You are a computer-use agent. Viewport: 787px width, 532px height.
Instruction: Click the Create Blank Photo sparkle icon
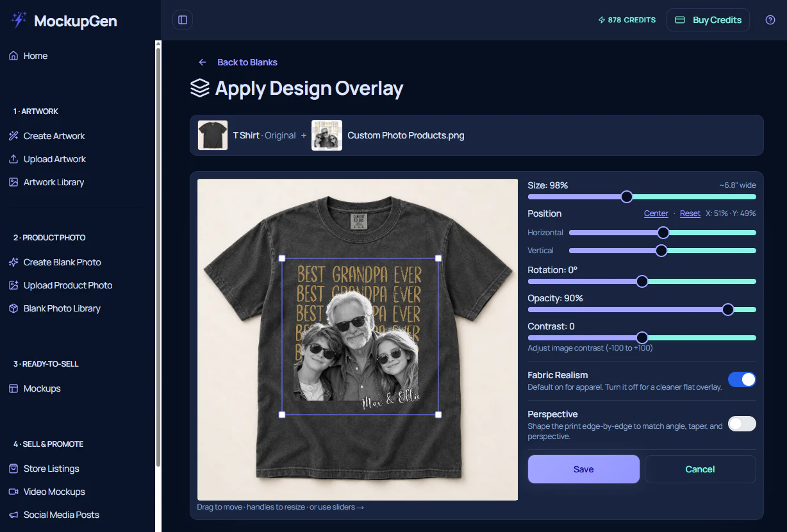pyautogui.click(x=13, y=262)
